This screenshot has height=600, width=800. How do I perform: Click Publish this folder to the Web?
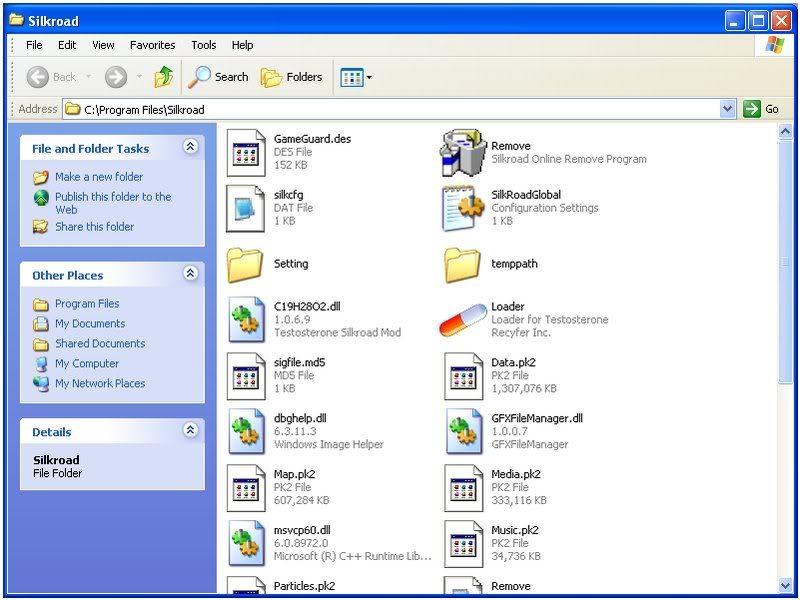113,203
